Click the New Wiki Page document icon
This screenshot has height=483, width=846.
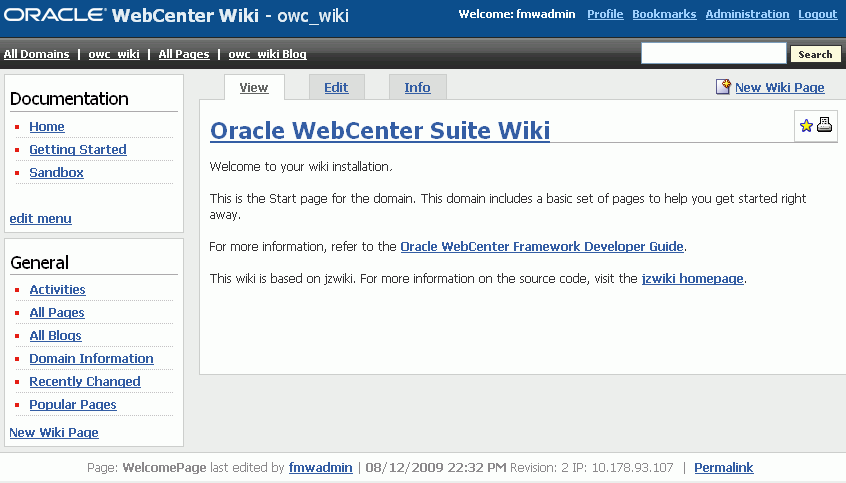(x=723, y=86)
